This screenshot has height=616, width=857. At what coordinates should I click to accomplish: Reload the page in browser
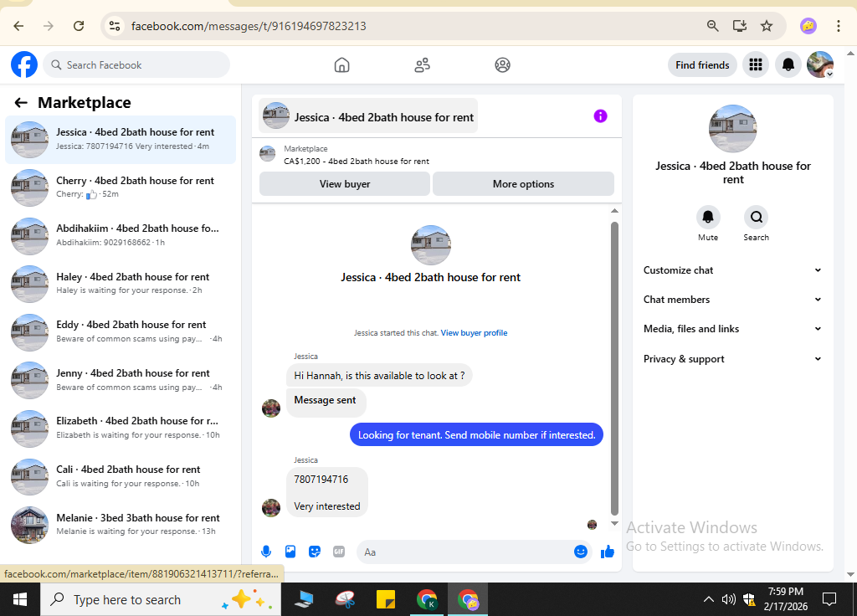pyautogui.click(x=79, y=26)
